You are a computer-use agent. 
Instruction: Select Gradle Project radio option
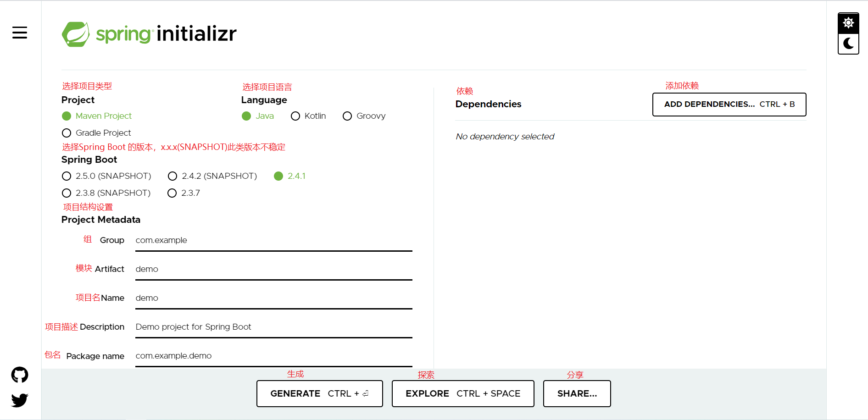[x=96, y=133]
